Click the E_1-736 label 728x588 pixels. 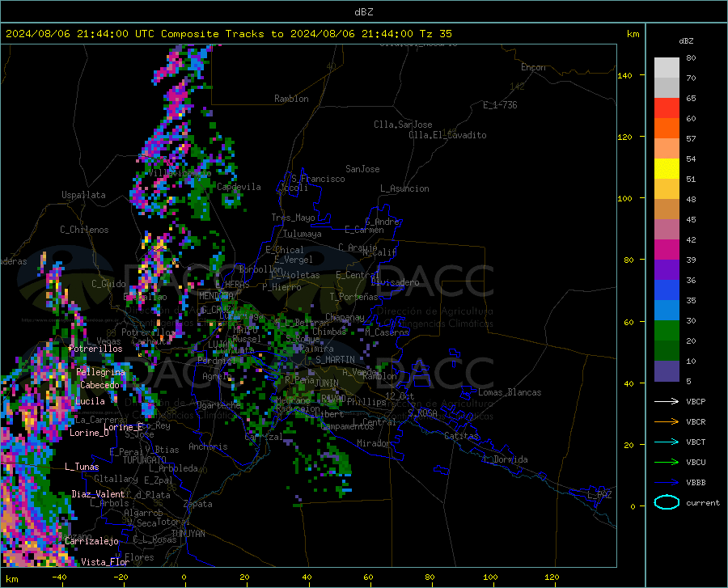pyautogui.click(x=500, y=105)
